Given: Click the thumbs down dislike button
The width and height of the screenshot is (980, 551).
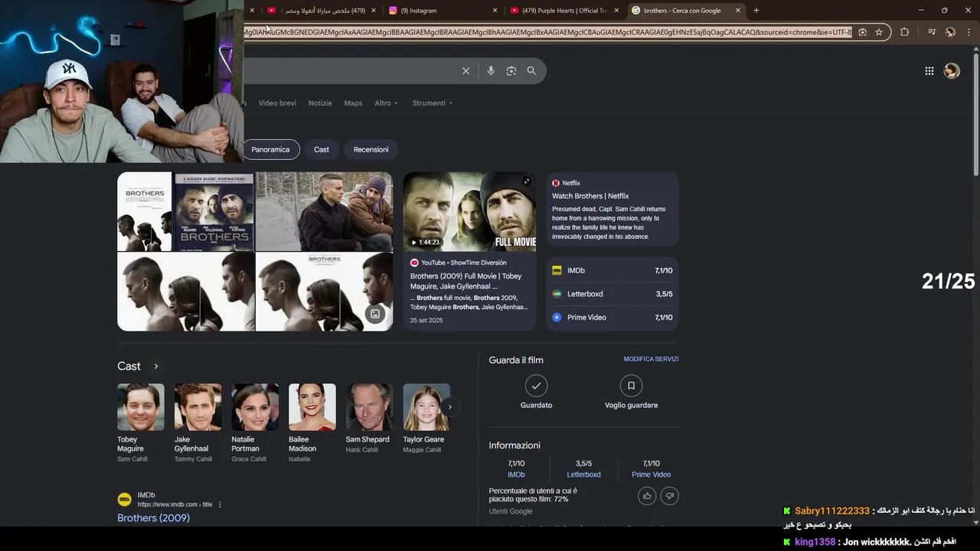Looking at the screenshot, I should [x=669, y=496].
